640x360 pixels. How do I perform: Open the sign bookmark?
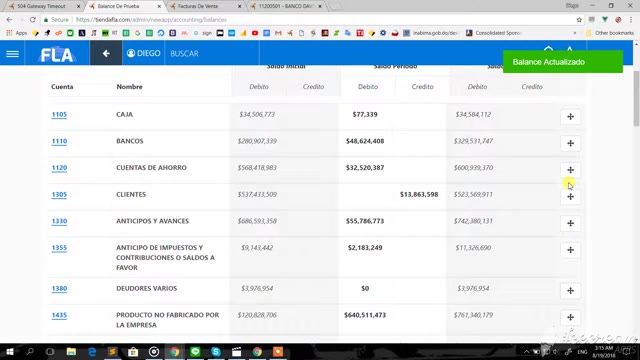click(203, 33)
